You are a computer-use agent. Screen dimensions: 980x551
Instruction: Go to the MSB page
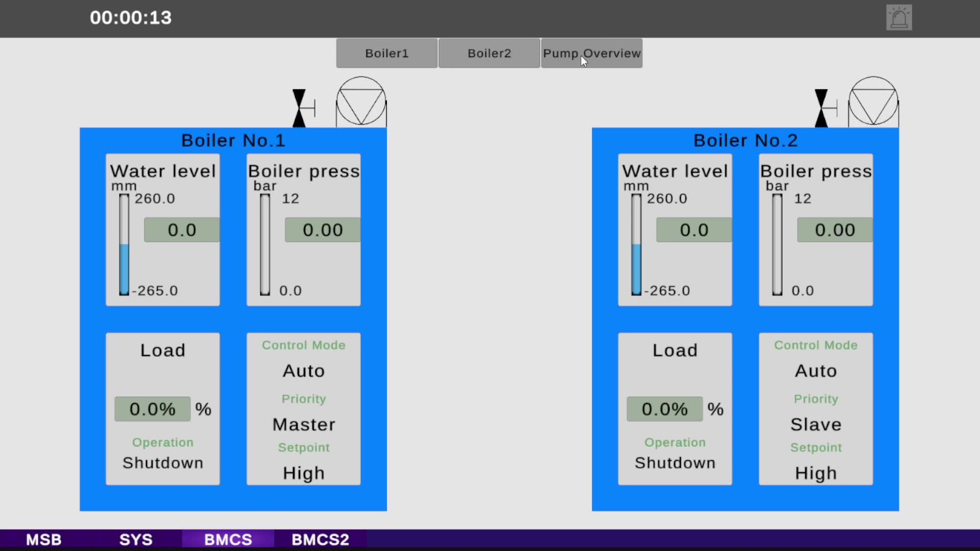coord(44,539)
